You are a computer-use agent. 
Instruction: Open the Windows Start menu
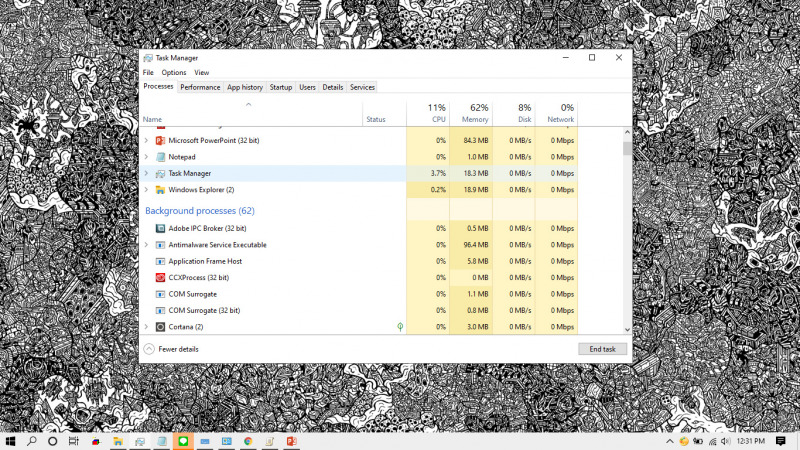[x=10, y=441]
